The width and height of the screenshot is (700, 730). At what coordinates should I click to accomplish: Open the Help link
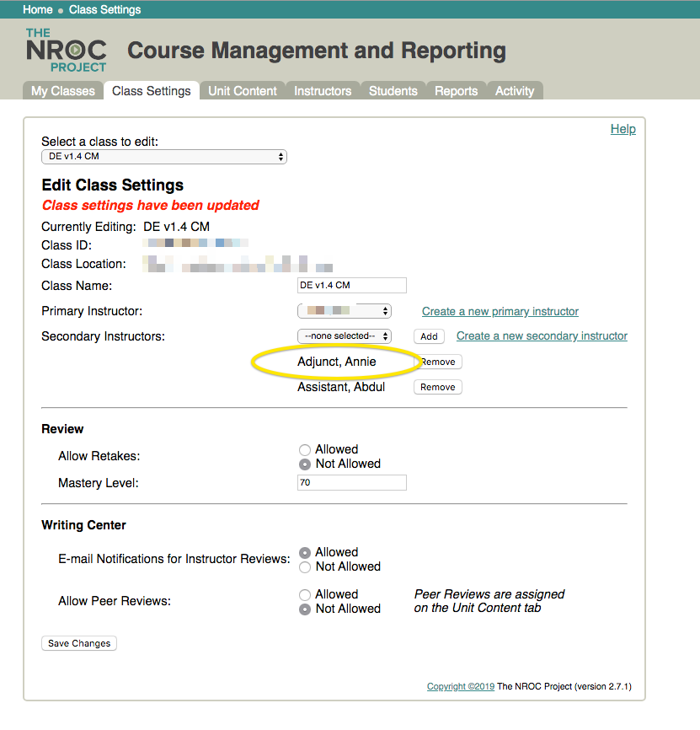[623, 129]
